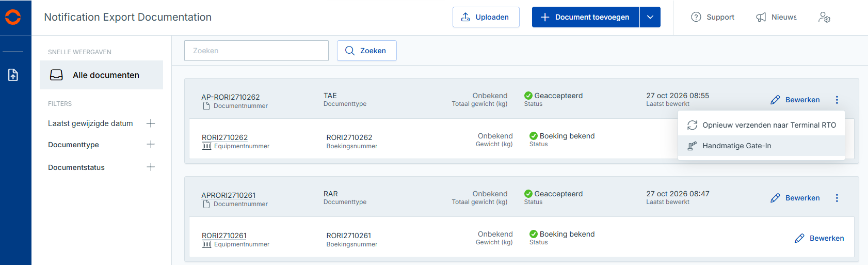This screenshot has height=265, width=868.
Task: Click Geaccepteerd status of AP-RORI2710262
Action: pos(553,96)
